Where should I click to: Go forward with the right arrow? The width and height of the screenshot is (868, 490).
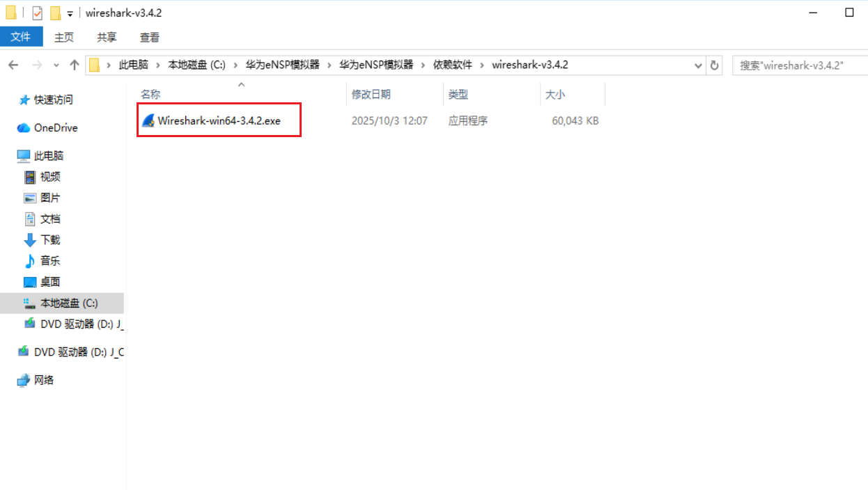37,65
